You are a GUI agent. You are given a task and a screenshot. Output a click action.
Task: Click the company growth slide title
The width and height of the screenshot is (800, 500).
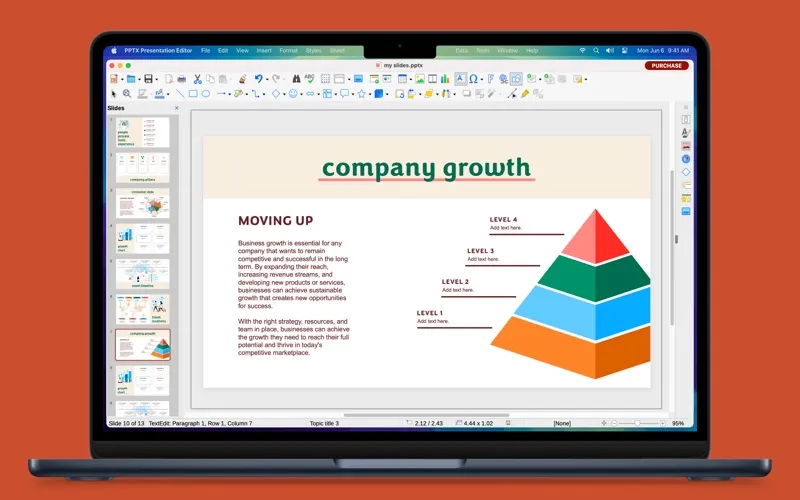pos(427,168)
